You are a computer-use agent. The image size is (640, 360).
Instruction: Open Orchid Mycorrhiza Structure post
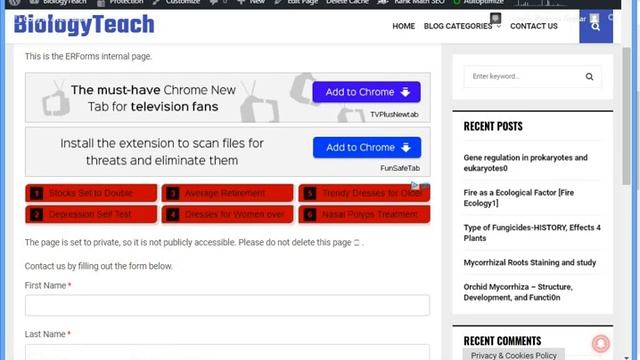518,292
